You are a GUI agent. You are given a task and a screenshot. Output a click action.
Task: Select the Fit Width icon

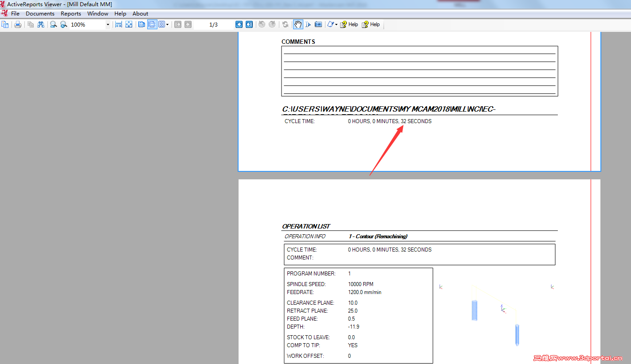pos(118,24)
